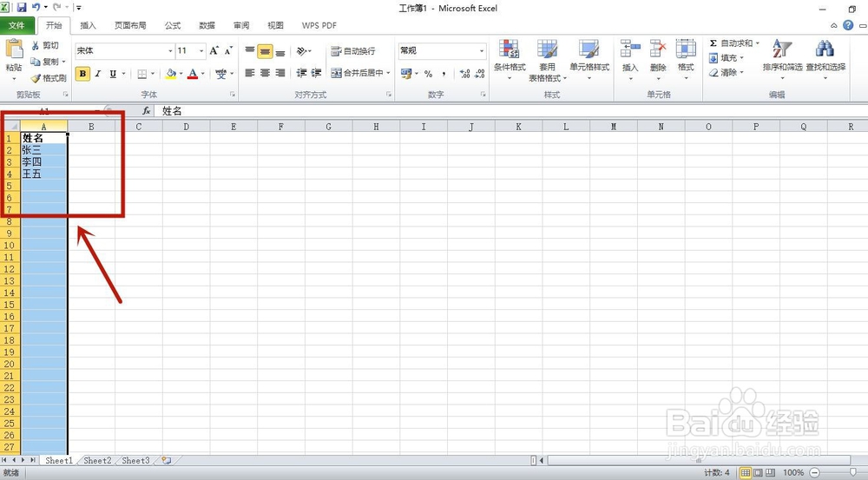Click the insert new worksheet icon
The height and width of the screenshot is (480, 868).
point(166,460)
